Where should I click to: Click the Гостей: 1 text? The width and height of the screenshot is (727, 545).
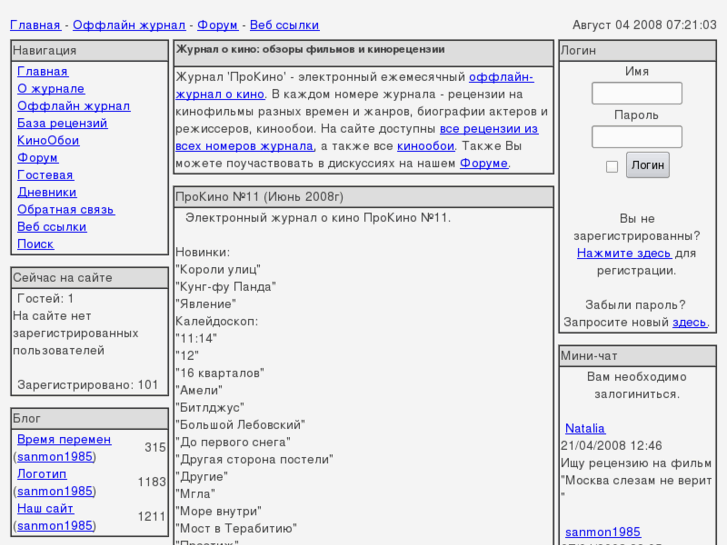[x=45, y=299]
